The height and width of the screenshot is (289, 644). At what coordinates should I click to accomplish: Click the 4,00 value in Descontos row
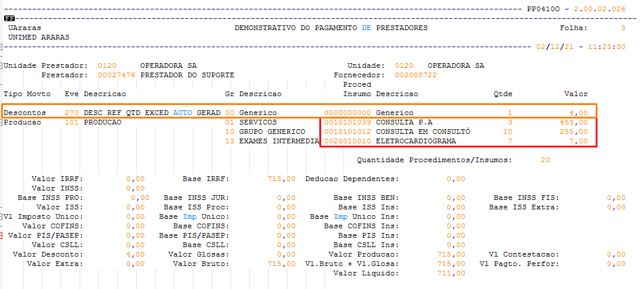pos(578,113)
